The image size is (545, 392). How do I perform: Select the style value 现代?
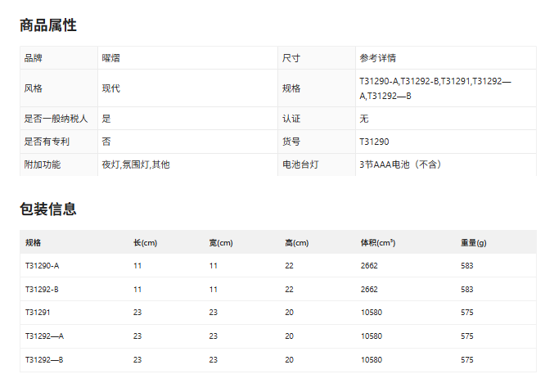111,88
